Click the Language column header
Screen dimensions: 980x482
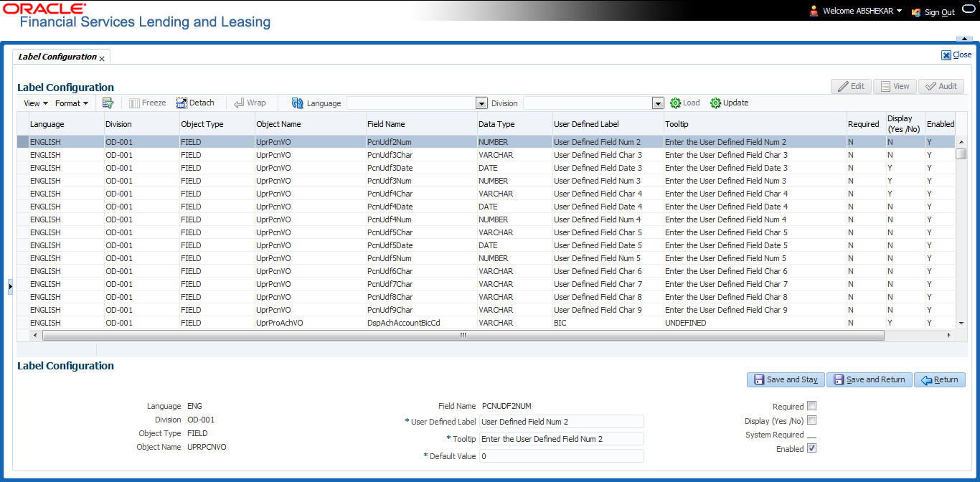point(66,124)
